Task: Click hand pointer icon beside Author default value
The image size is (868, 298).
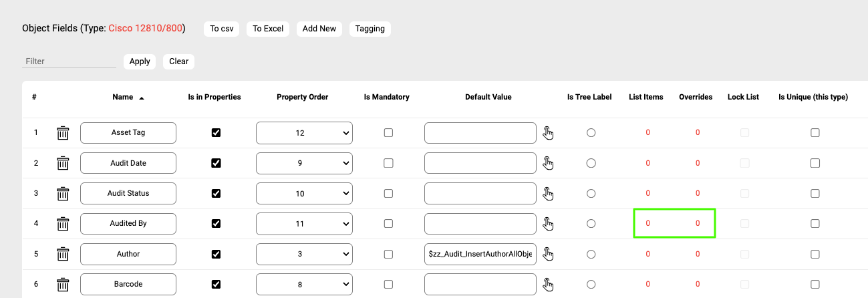Action: (548, 254)
